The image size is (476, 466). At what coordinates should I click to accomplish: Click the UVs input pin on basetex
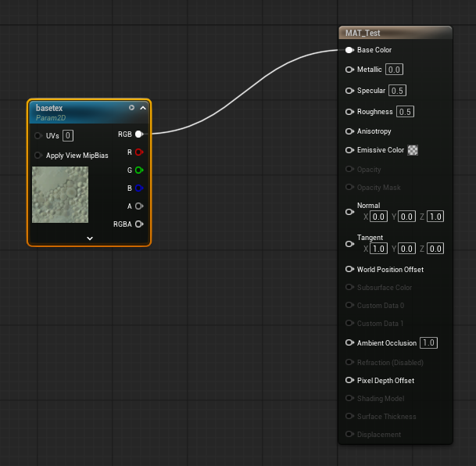38,135
